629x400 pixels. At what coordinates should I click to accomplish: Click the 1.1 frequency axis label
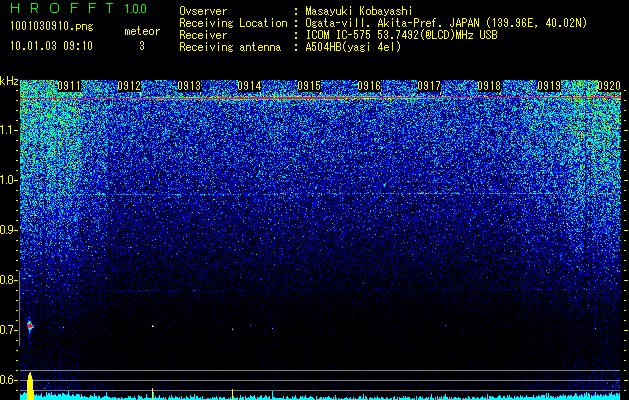9,130
